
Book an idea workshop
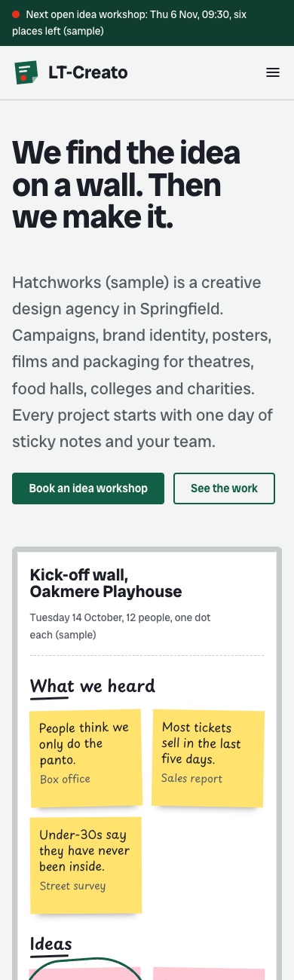pos(88,488)
